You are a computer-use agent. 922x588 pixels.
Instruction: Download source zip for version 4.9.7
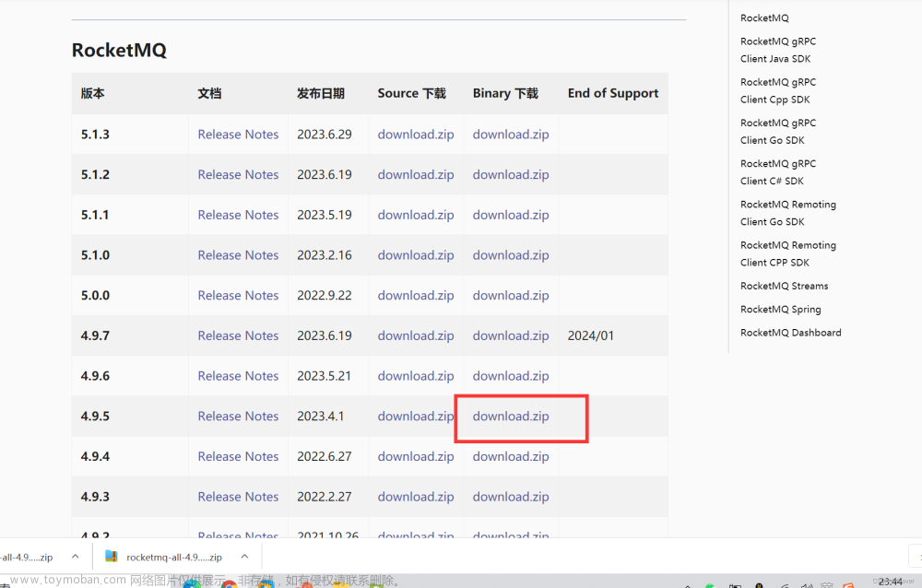pos(416,335)
